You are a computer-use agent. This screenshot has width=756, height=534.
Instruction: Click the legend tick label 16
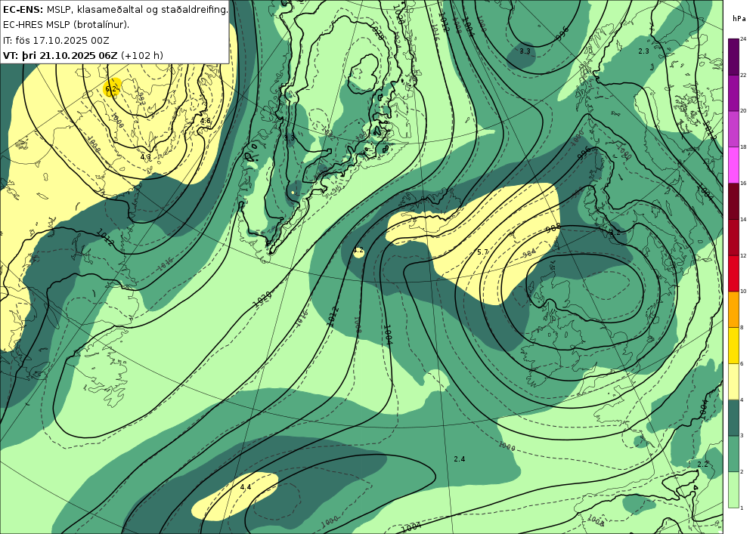(x=743, y=184)
